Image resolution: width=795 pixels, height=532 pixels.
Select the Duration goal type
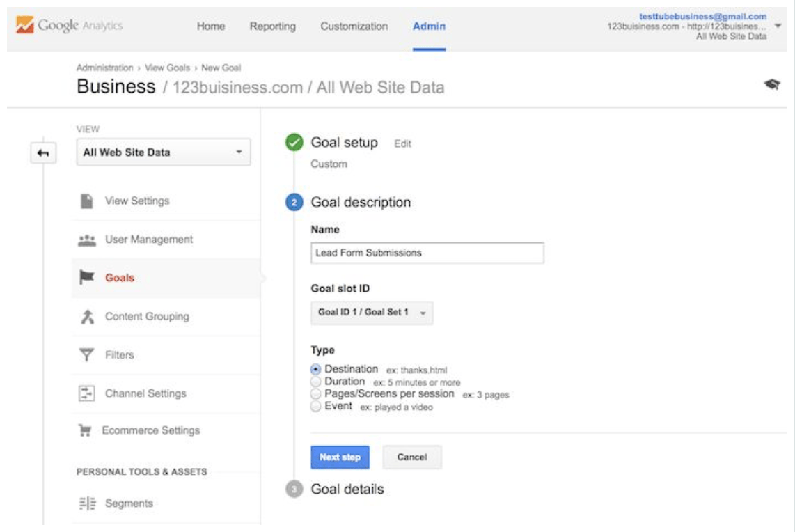point(316,382)
